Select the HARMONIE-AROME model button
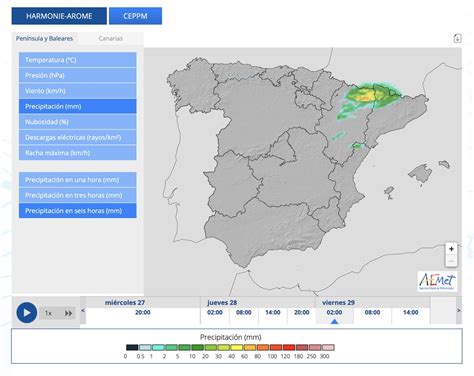The image size is (474, 376). (x=59, y=16)
